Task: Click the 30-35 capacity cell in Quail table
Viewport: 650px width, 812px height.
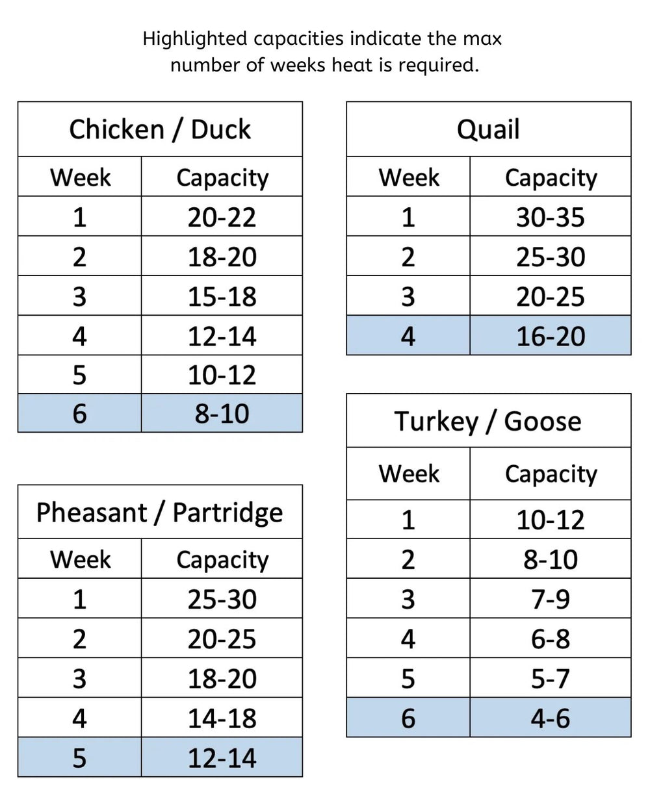Action: coord(551,216)
